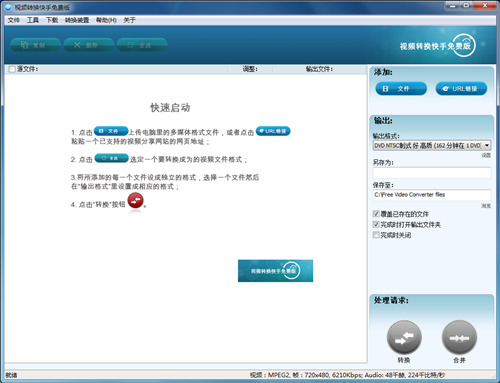
Task: Open the 工具 menu
Action: [x=33, y=20]
